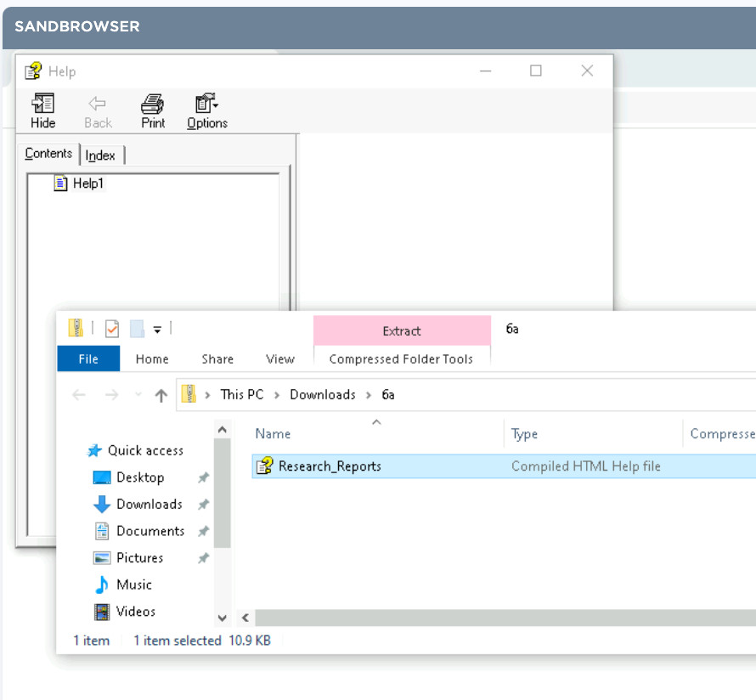Screen dimensions: 756x700
Task: Open Videos in the navigation pane
Action: pos(136,612)
